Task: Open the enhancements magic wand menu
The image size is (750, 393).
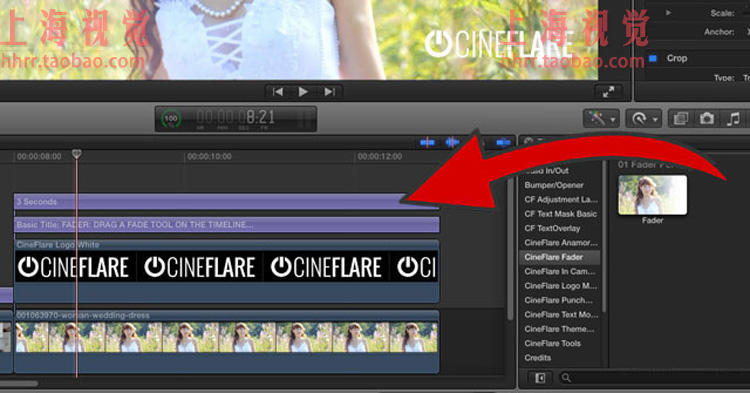Action: click(x=601, y=118)
